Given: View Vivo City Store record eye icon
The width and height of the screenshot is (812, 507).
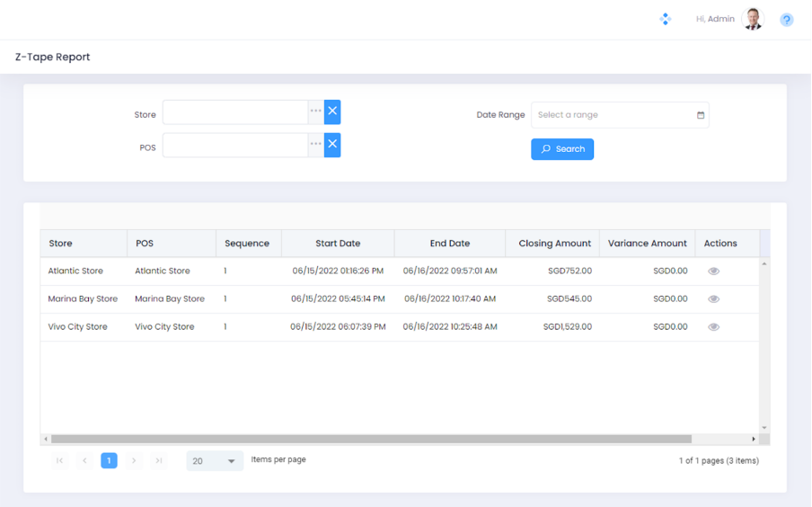Looking at the screenshot, I should click(713, 327).
